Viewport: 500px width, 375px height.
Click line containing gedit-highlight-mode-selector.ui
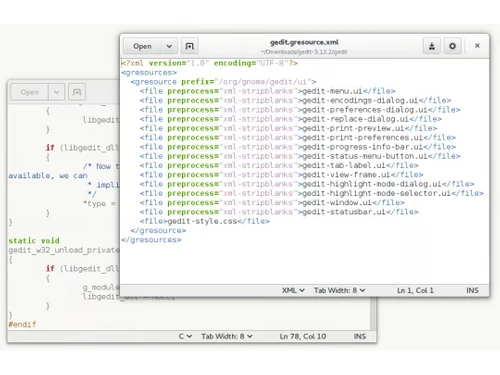(312, 194)
